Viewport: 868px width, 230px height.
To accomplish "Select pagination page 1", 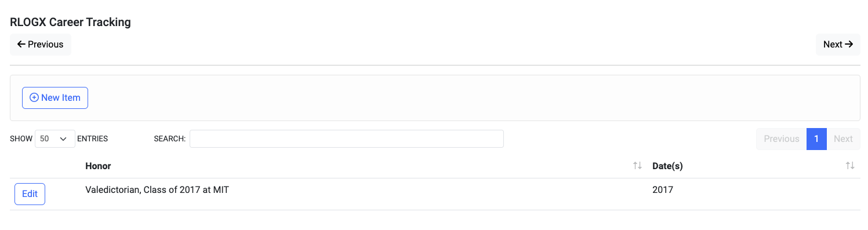I will pos(816,139).
